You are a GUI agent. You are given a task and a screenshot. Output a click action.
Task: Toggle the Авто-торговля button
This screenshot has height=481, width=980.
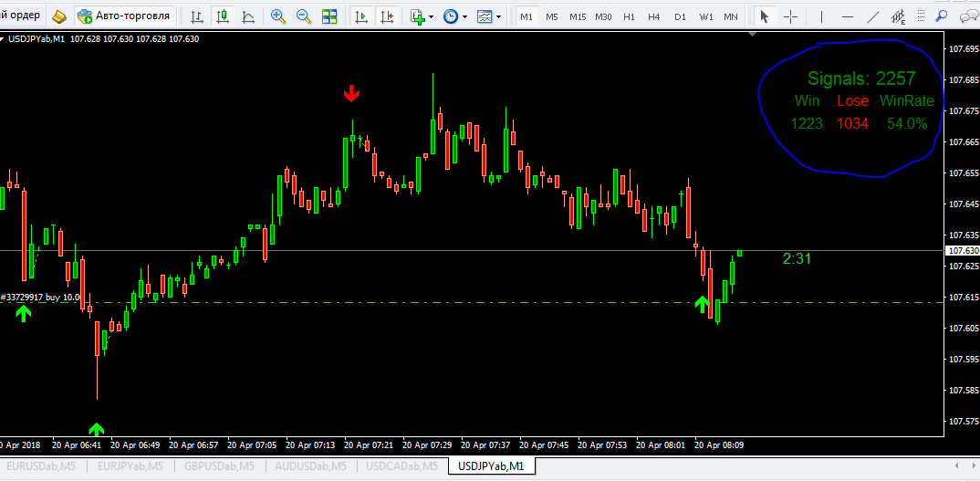click(124, 16)
